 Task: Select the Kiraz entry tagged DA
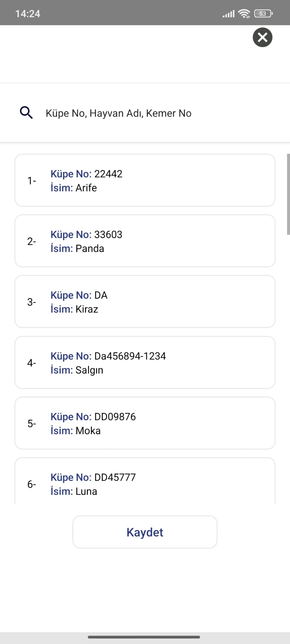click(x=145, y=302)
